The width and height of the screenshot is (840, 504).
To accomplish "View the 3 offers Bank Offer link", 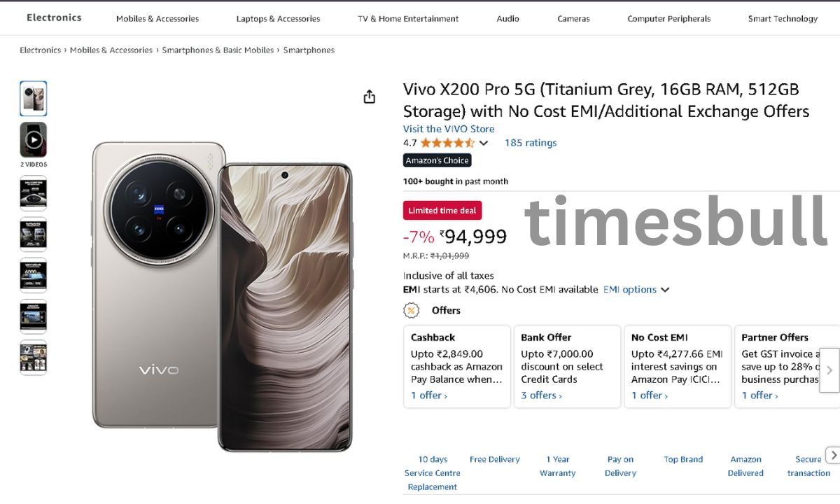I will 542,395.
